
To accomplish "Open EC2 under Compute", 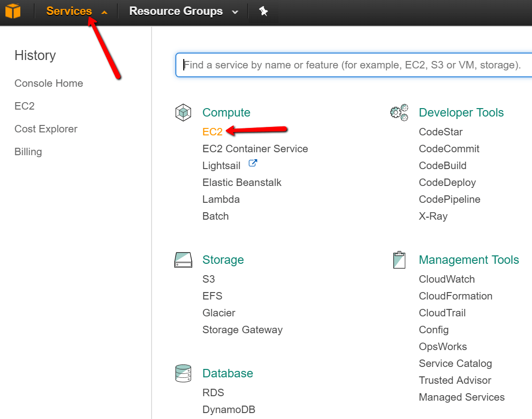I will click(x=213, y=132).
